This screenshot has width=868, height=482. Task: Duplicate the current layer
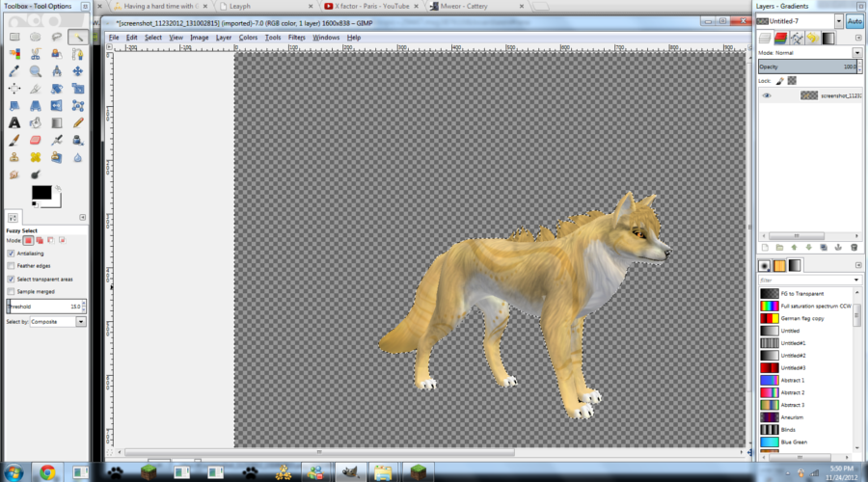tap(824, 248)
